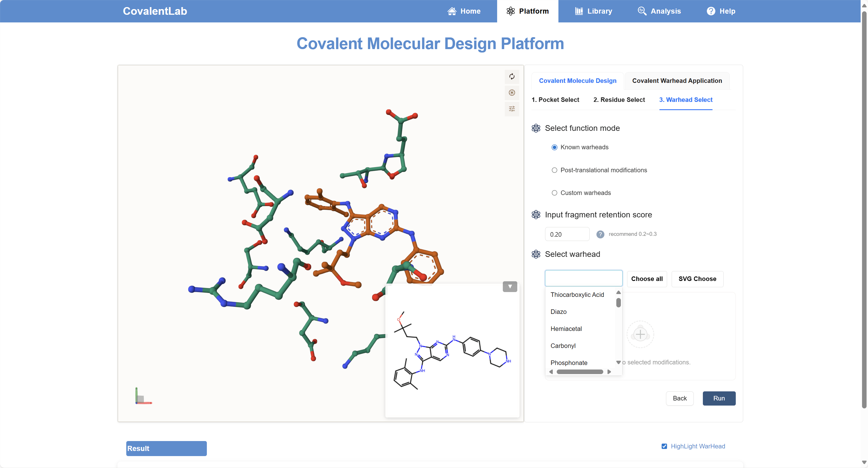Image resolution: width=868 pixels, height=468 pixels.
Task: Click the help question mark beside retention score
Action: pos(600,234)
